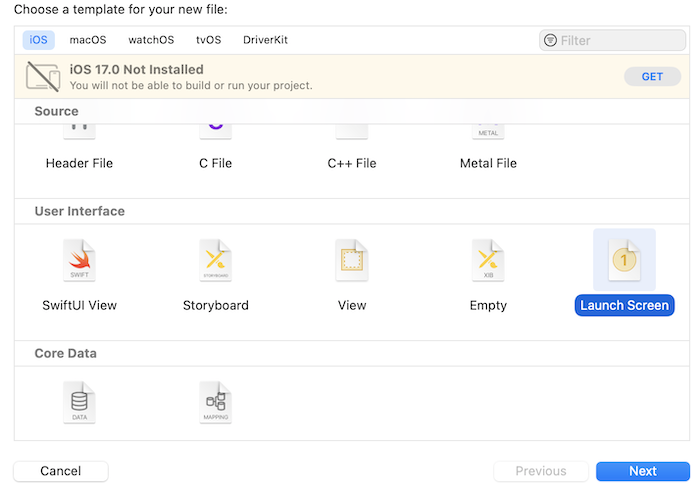Viewport: 700px width, 494px height.
Task: Select the SwiftUI View template icon
Action: [80, 261]
